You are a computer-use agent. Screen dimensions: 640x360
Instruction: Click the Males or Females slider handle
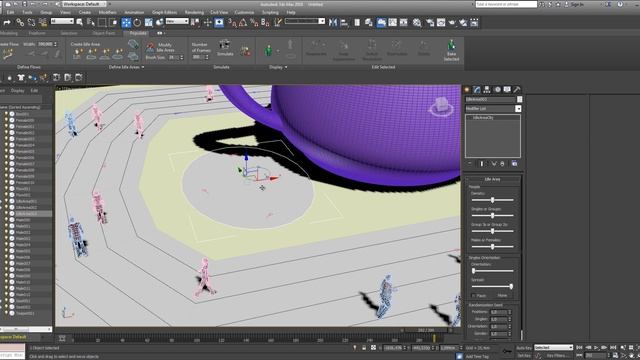click(x=493, y=247)
